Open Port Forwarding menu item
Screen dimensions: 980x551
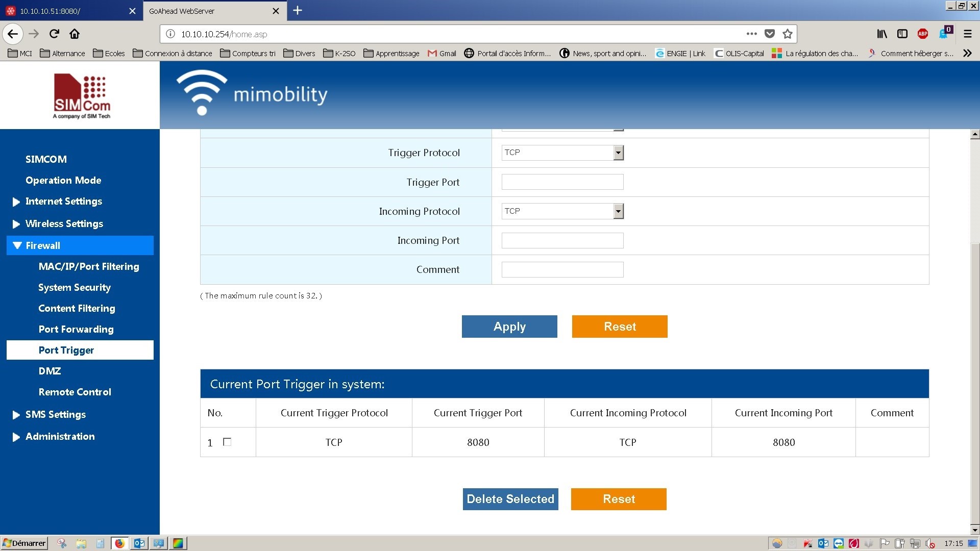point(76,330)
